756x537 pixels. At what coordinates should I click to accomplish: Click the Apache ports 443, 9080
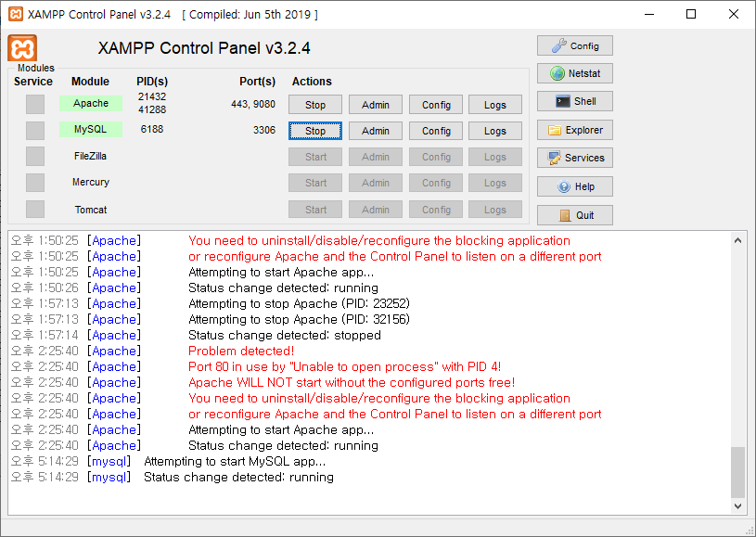tap(253, 104)
